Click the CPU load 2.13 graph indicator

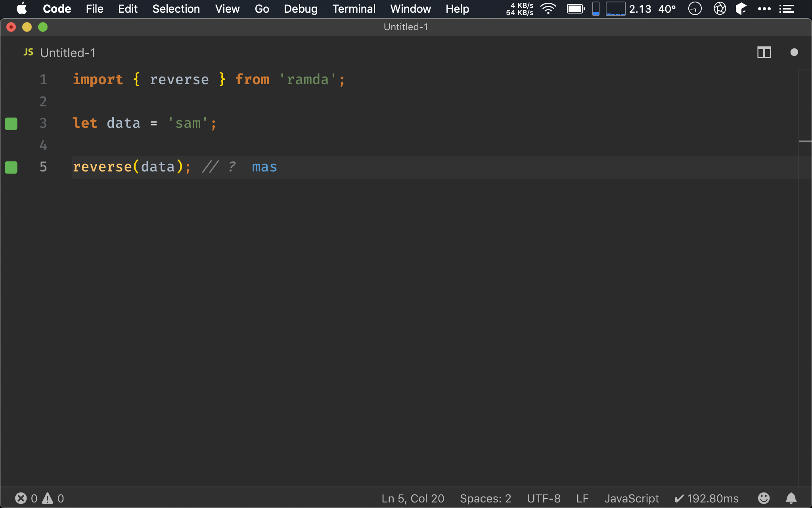628,9
